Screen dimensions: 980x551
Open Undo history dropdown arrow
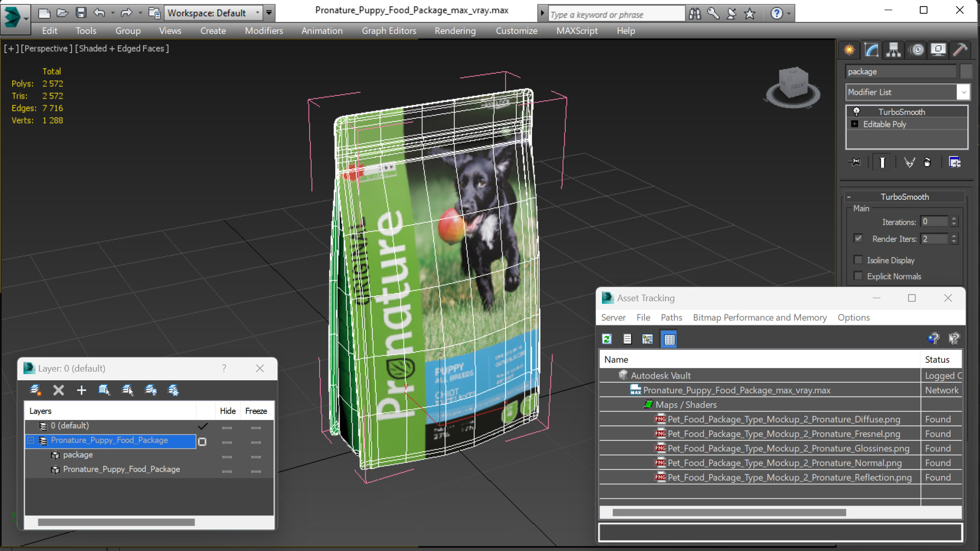click(x=112, y=13)
